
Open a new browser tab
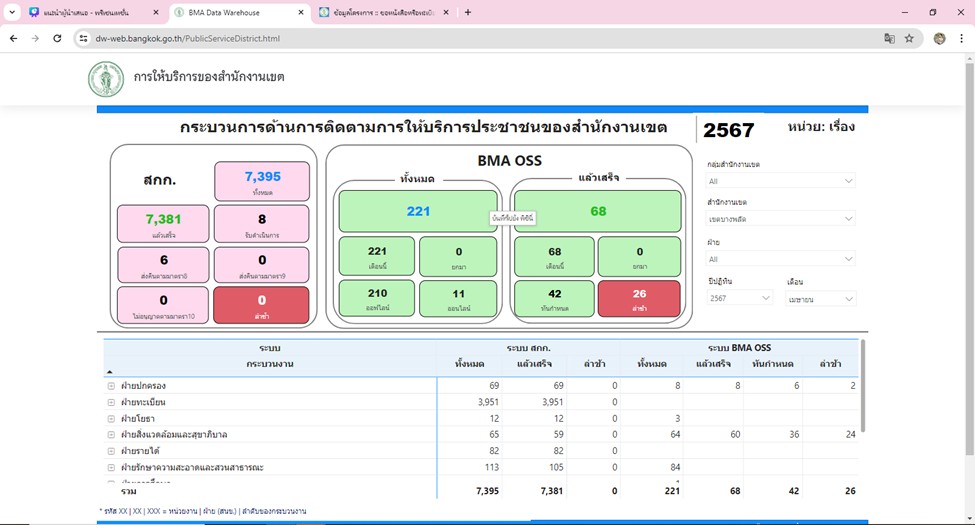468,12
